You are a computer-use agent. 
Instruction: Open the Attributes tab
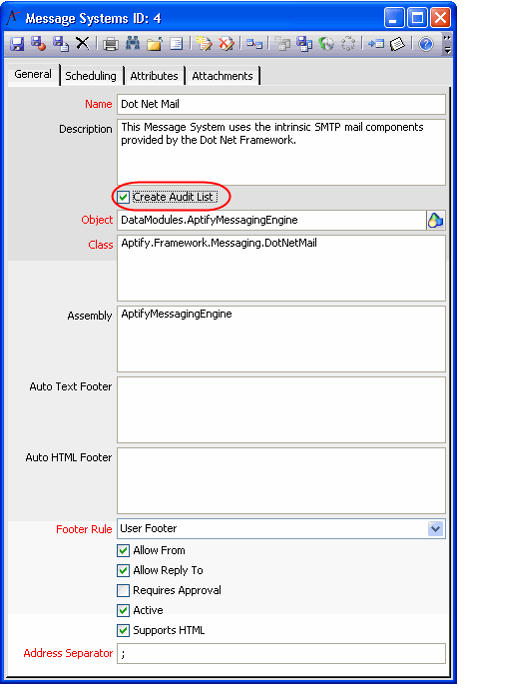pyautogui.click(x=154, y=76)
